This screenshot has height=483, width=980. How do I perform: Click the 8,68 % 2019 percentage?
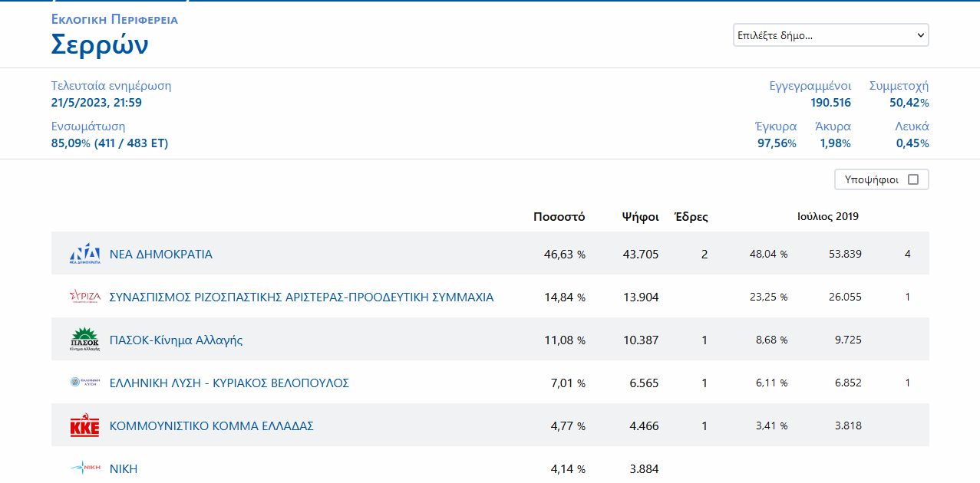771,340
